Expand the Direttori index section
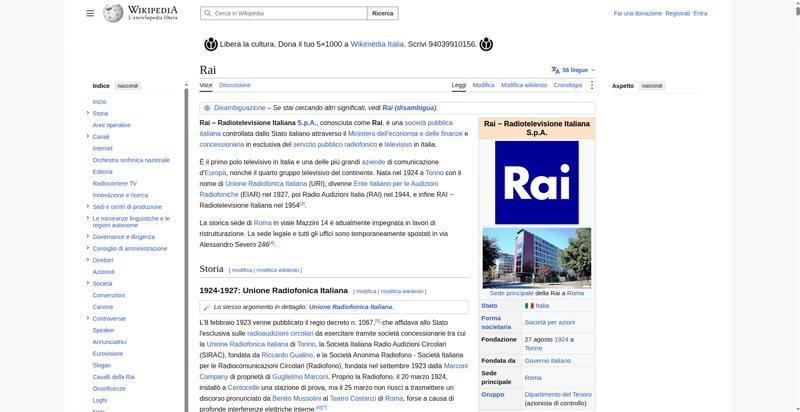The image size is (800, 412). [x=88, y=260]
